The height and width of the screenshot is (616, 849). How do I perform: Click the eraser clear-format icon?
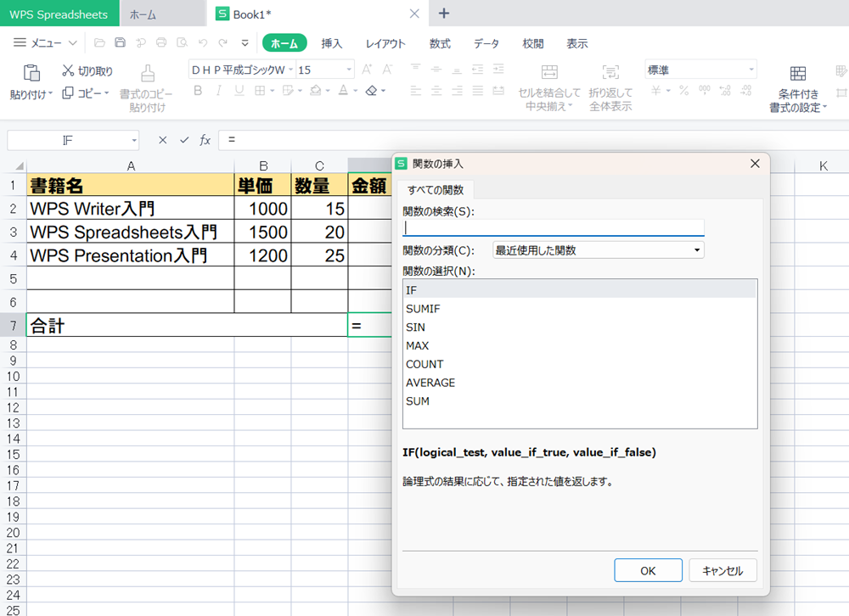point(372,91)
